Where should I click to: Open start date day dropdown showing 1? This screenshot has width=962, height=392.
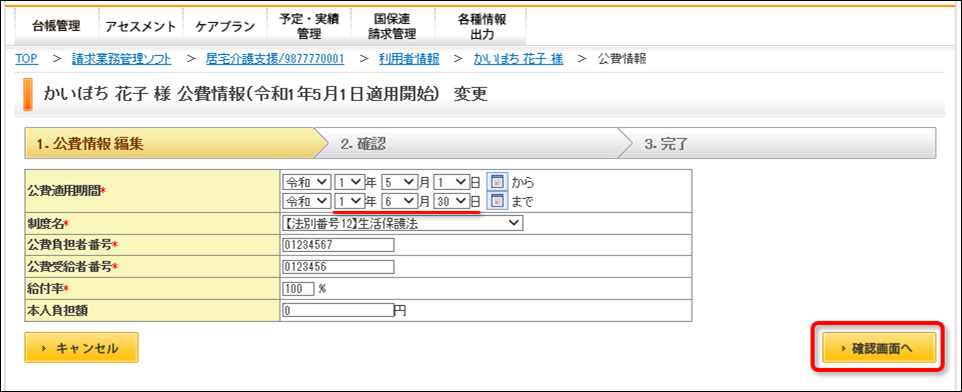click(x=451, y=182)
